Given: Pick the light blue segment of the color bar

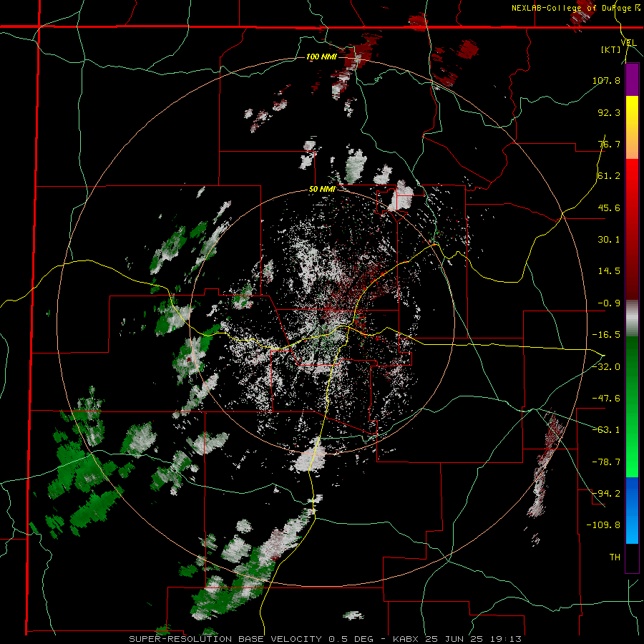Looking at the screenshot, I should (x=632, y=527).
